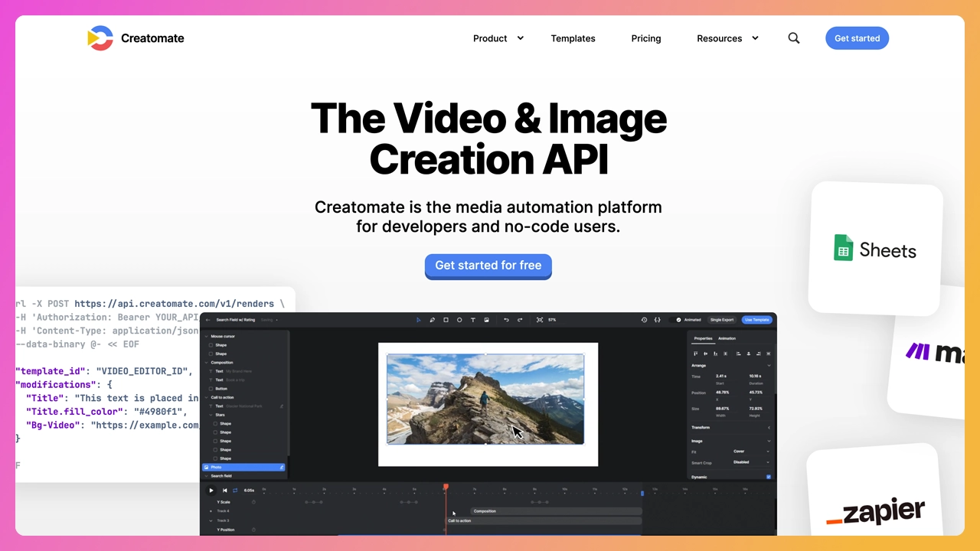Switch to the Animation tab
This screenshot has height=551, width=980.
[x=727, y=338]
